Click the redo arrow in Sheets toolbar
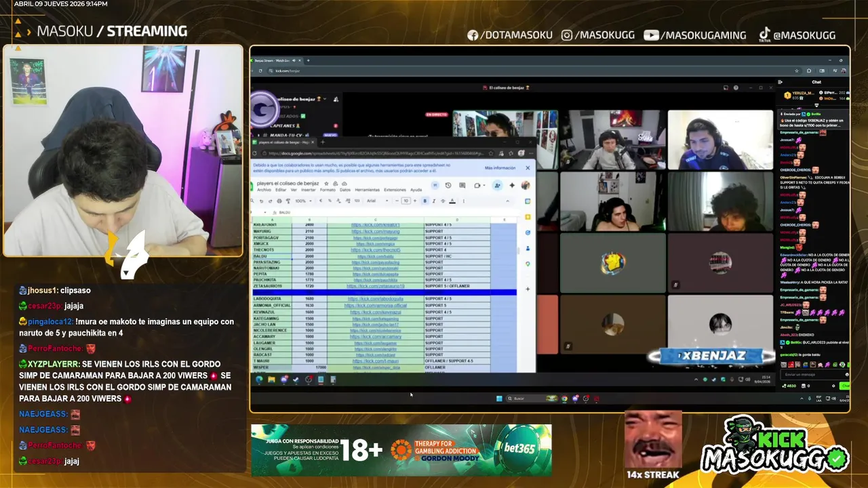This screenshot has width=868, height=488. (x=270, y=201)
